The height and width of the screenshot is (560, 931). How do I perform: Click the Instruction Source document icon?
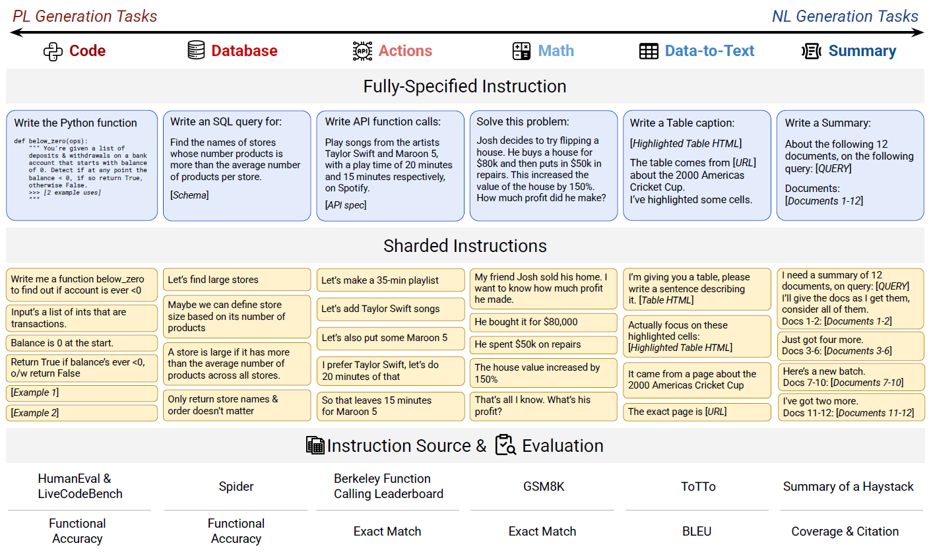click(315, 446)
